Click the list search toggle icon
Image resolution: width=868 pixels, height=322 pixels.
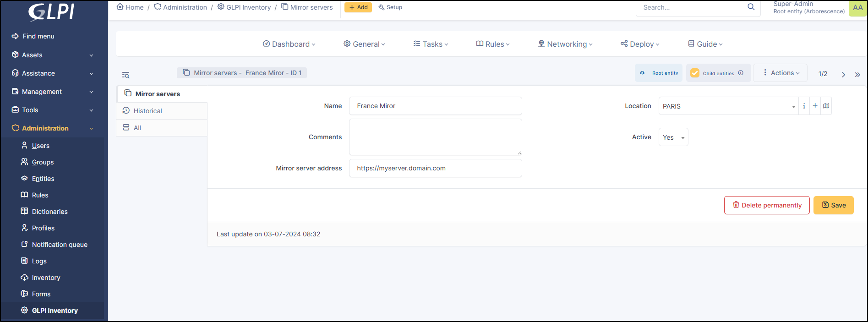click(x=126, y=75)
